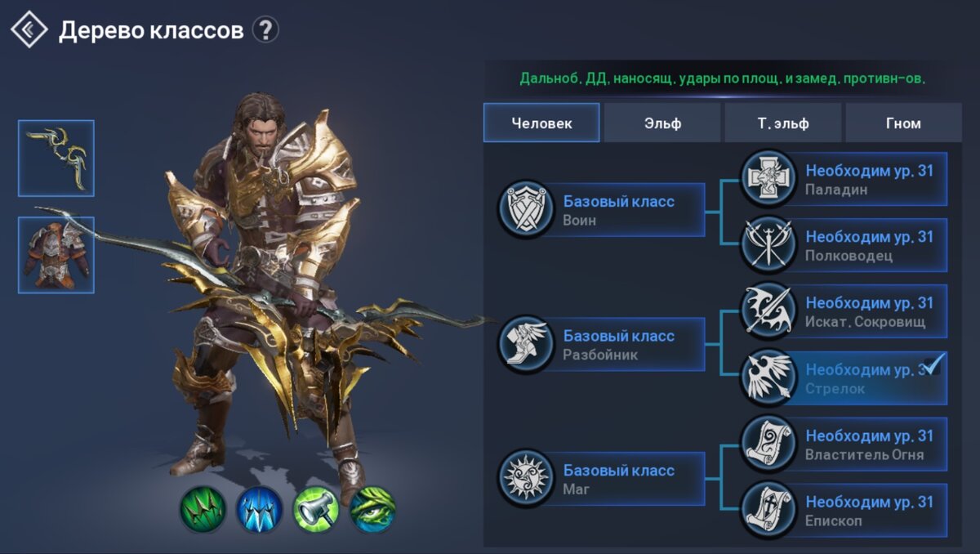
Task: Click the green eye skill icon
Action: [x=372, y=510]
